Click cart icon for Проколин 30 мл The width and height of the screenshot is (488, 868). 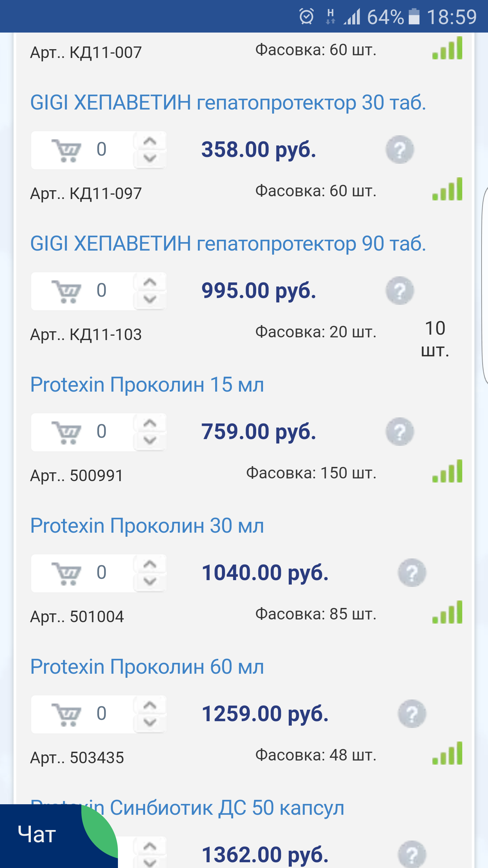pyautogui.click(x=67, y=573)
